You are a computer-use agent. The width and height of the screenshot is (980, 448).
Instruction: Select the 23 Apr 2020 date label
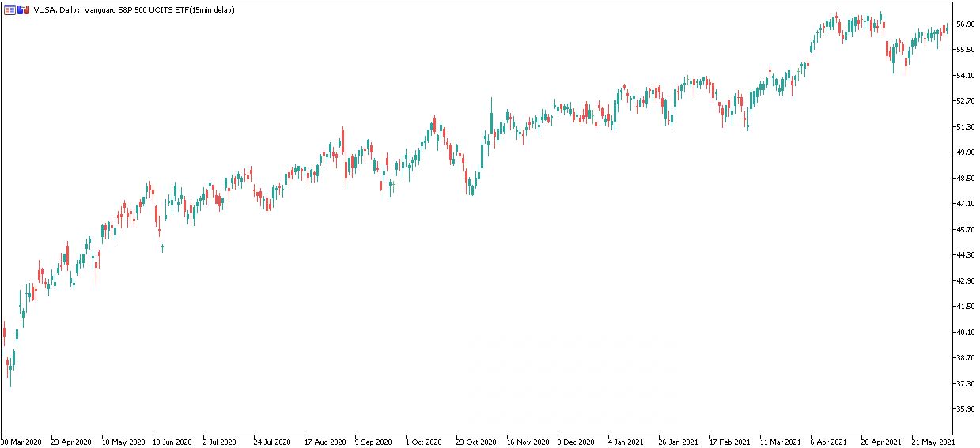72,442
